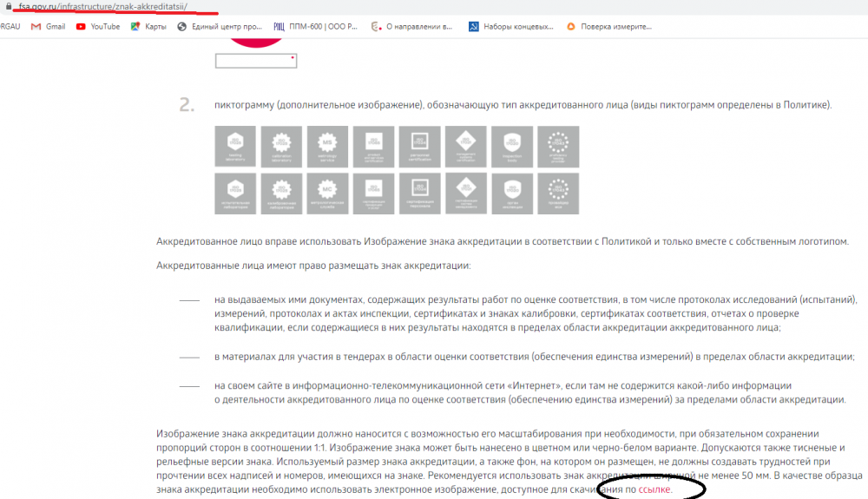Open the О направлении в... bookmark
The image size is (868, 499).
tap(411, 27)
